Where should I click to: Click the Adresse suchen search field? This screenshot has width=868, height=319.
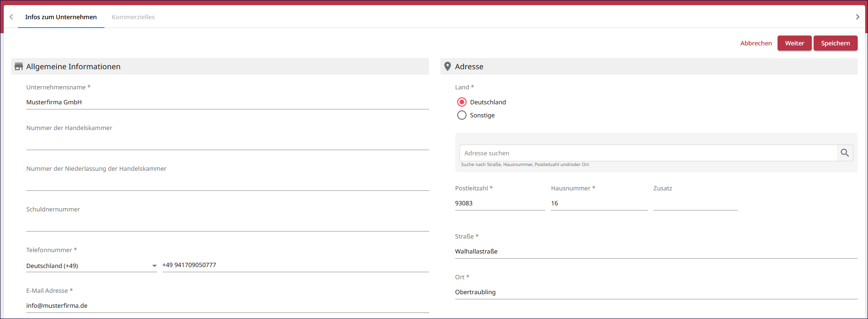tap(648, 153)
